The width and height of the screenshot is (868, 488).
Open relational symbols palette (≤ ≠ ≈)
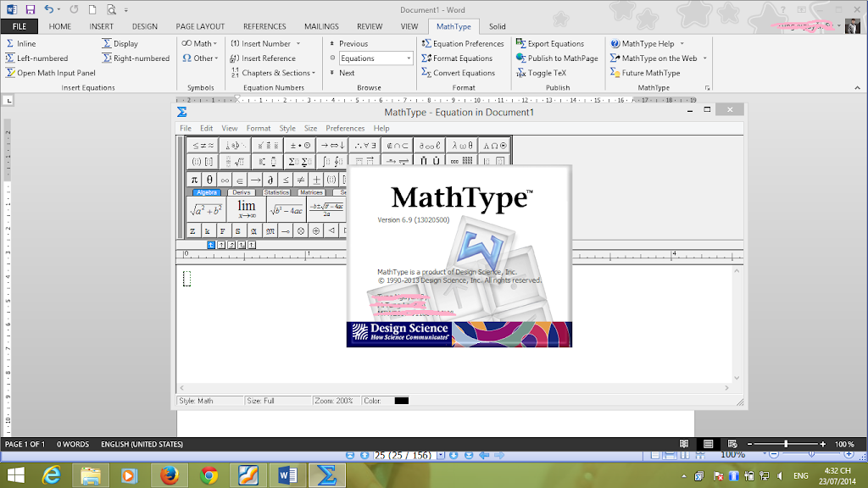click(x=203, y=146)
